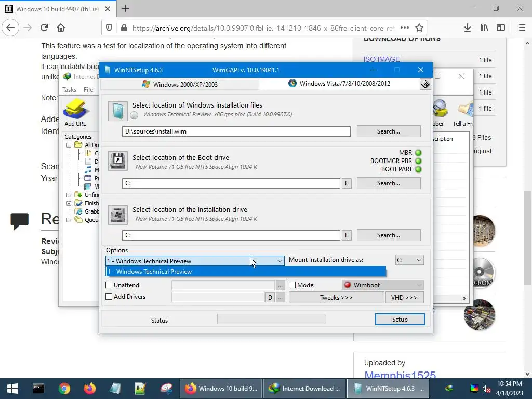Screen dimensions: 532x399
Task: Switch to Internet Download Manager taskbar button
Action: pyautogui.click(x=304, y=389)
